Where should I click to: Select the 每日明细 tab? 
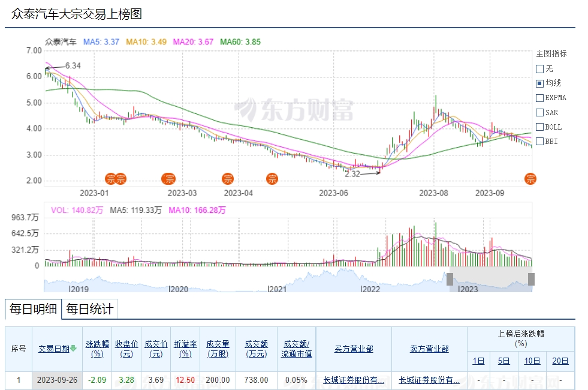pos(33,310)
